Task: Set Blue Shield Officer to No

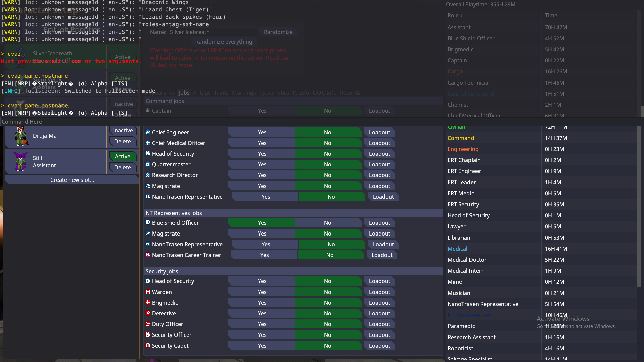Action: coord(328,223)
